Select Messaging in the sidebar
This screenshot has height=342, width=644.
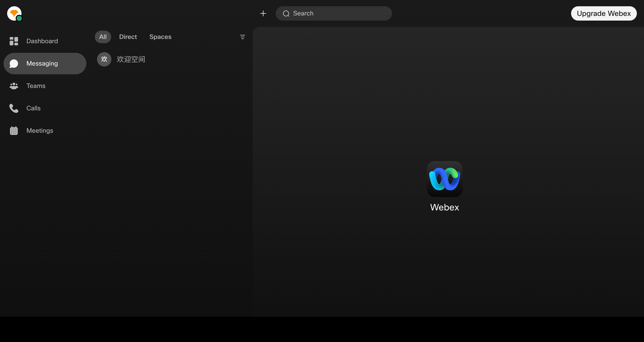click(x=45, y=64)
